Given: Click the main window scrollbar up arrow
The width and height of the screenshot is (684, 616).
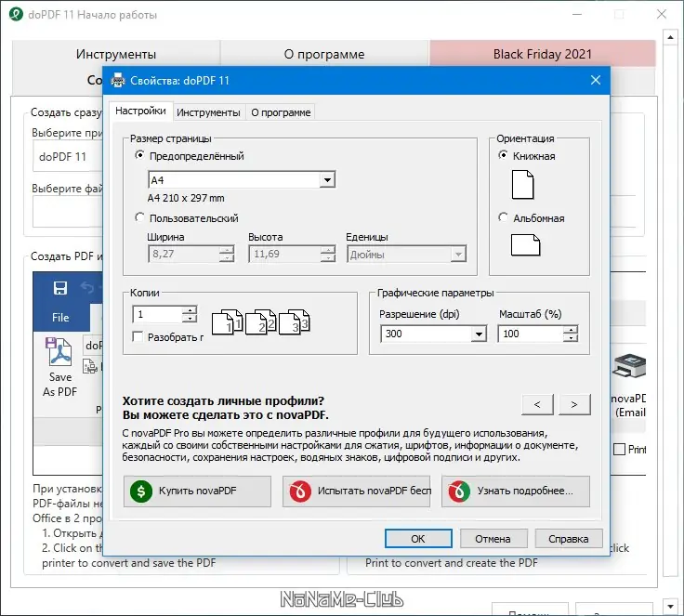Looking at the screenshot, I should [670, 37].
